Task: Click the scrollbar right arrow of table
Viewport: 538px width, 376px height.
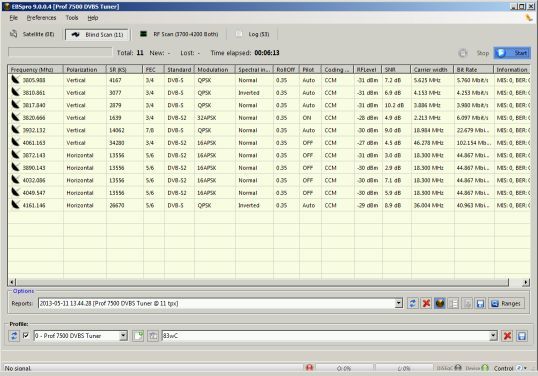Action: 526,282
